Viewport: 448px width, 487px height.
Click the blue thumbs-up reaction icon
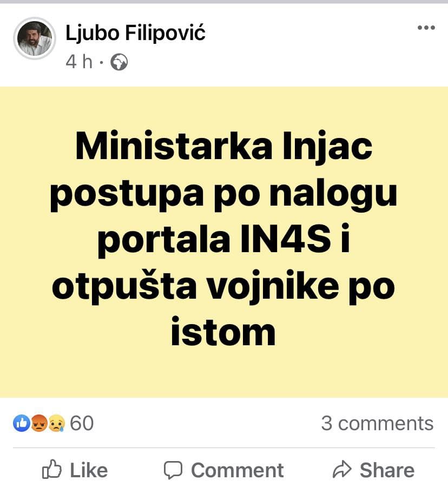click(22, 423)
